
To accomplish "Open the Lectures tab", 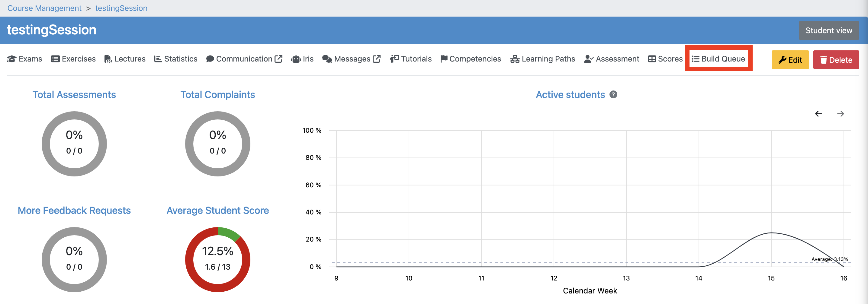I will click(x=125, y=59).
